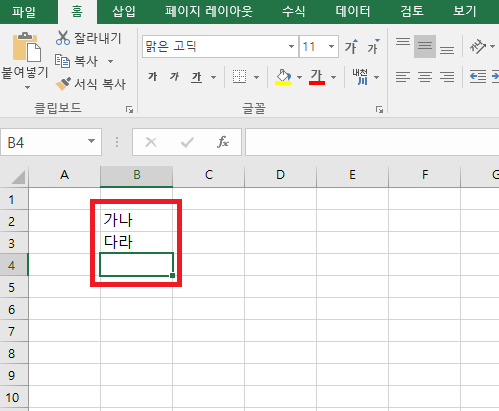Align text left
Viewport: 499px width, 411px height.
(x=403, y=77)
